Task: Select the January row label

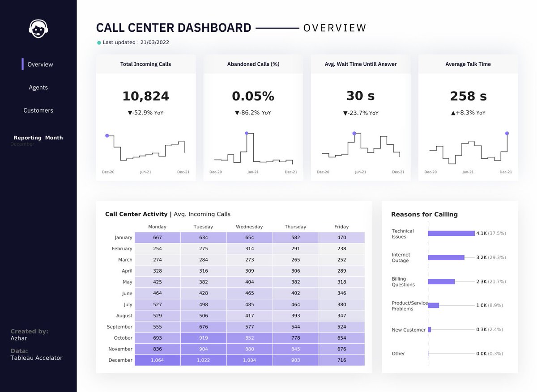Action: (x=123, y=237)
